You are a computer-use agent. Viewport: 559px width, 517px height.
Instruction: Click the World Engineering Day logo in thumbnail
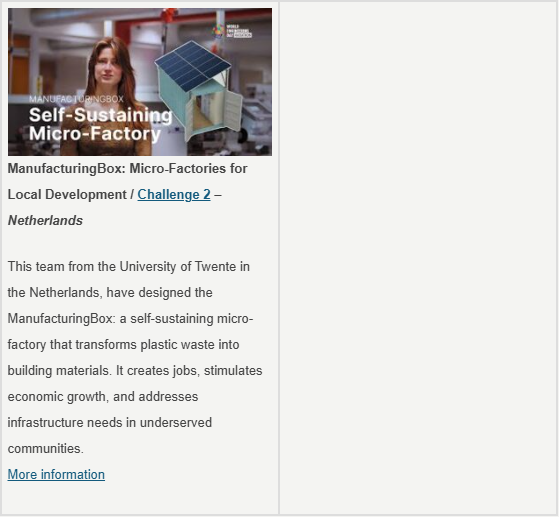232,31
